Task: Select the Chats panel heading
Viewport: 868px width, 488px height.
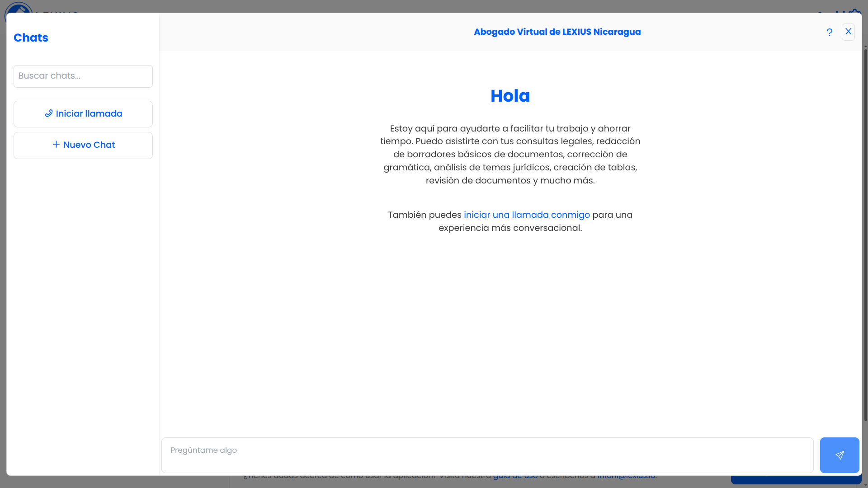Action: coord(31,38)
